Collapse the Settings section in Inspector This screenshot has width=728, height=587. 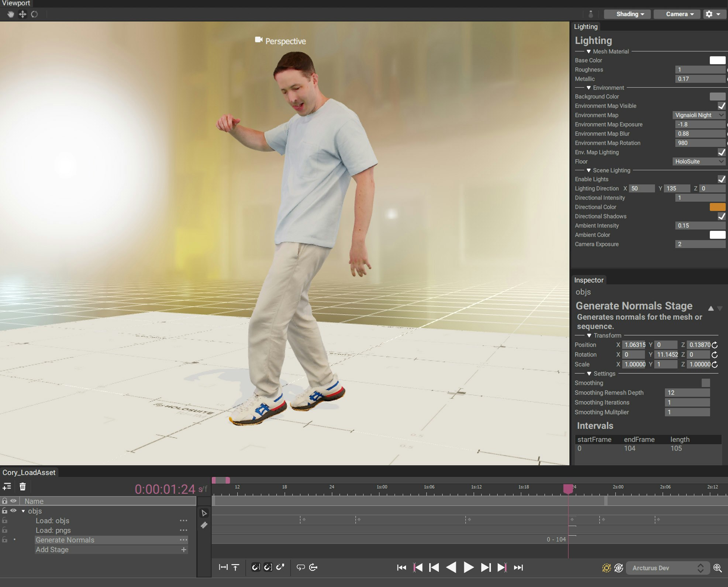589,374
